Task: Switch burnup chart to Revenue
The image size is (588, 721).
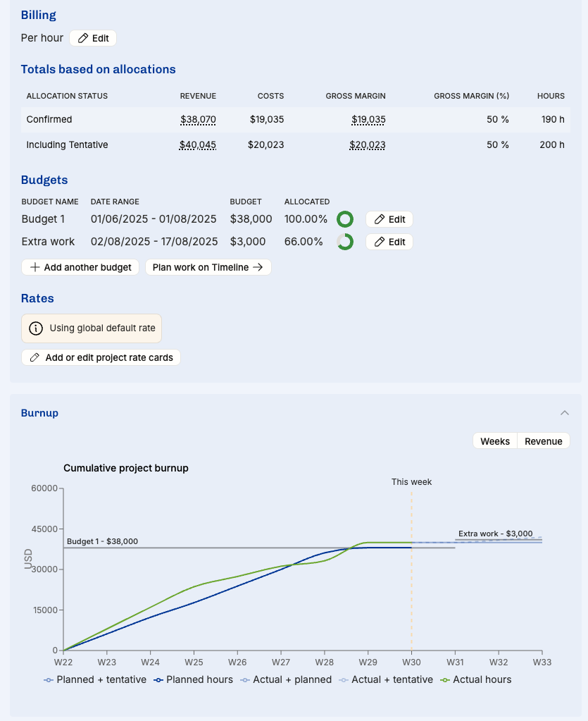Action: pyautogui.click(x=543, y=441)
